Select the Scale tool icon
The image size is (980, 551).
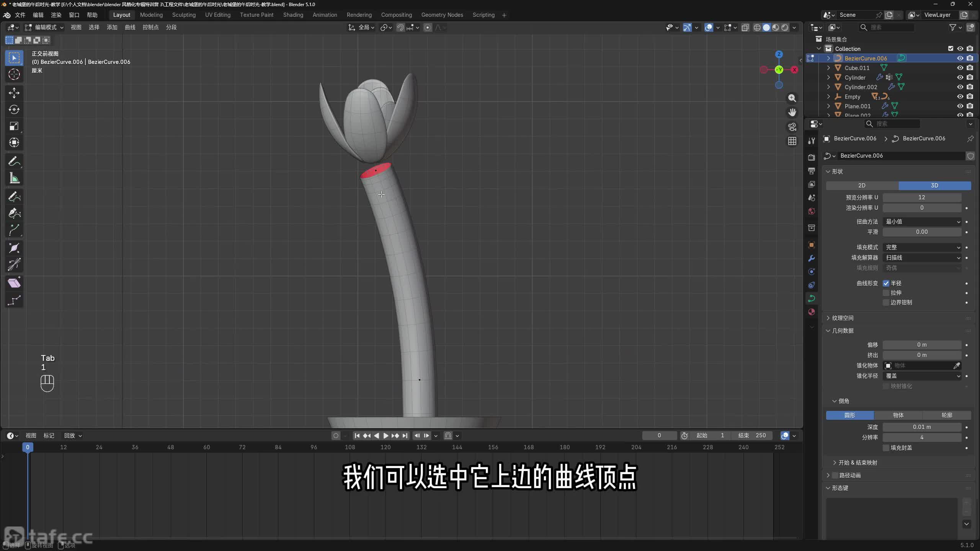pyautogui.click(x=14, y=126)
